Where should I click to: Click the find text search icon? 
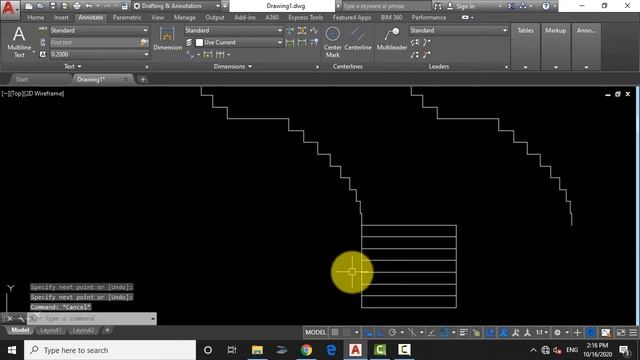144,42
